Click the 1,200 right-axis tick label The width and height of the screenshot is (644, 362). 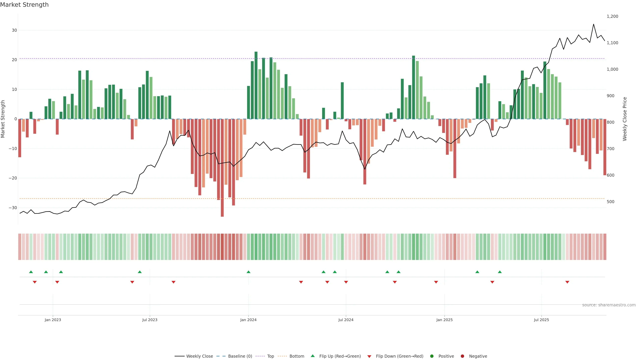point(612,16)
